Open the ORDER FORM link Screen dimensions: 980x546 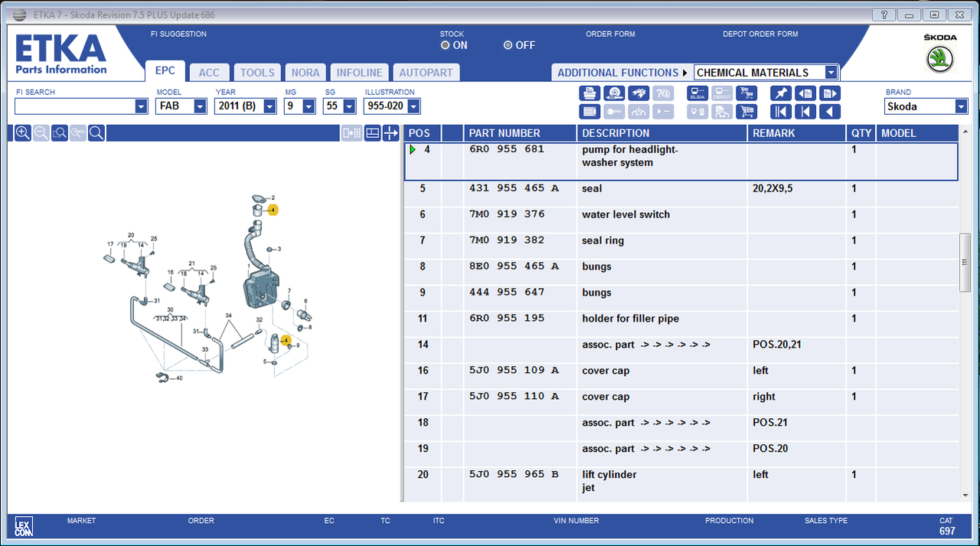610,34
